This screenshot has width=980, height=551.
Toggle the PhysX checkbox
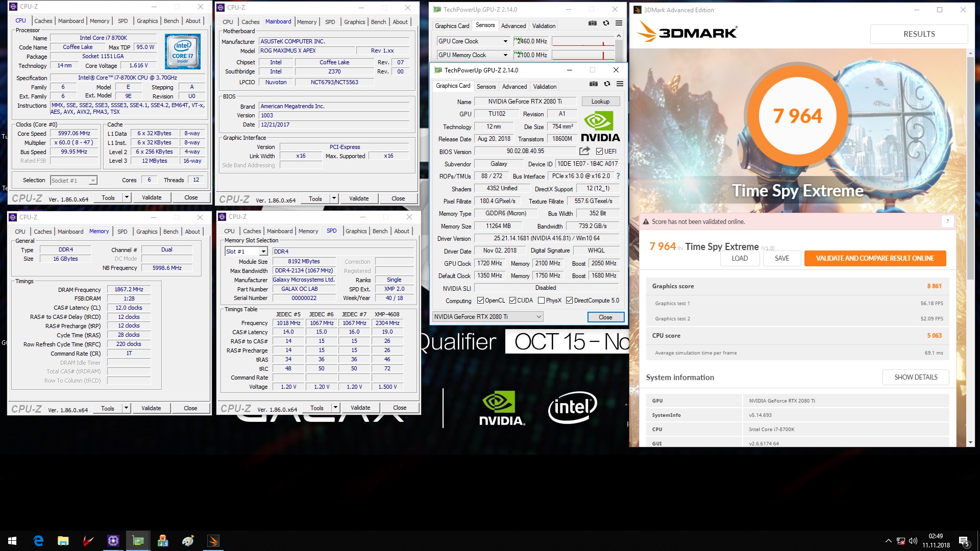(x=541, y=300)
